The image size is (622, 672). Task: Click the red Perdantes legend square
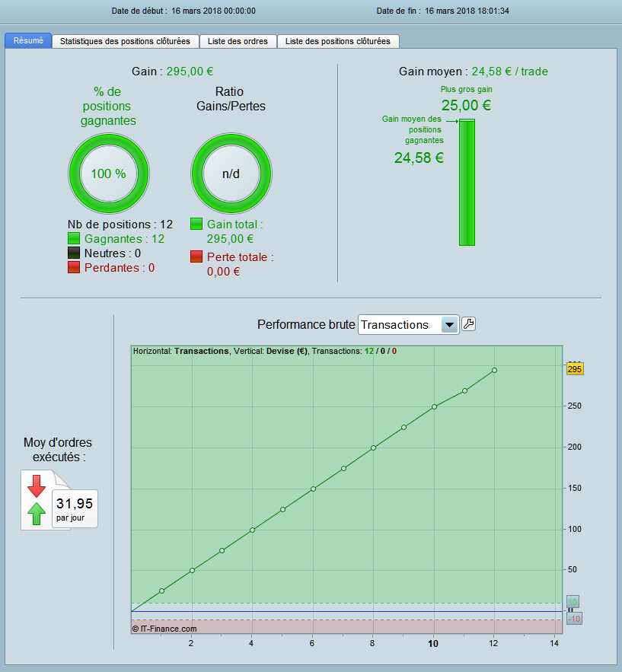(x=74, y=267)
